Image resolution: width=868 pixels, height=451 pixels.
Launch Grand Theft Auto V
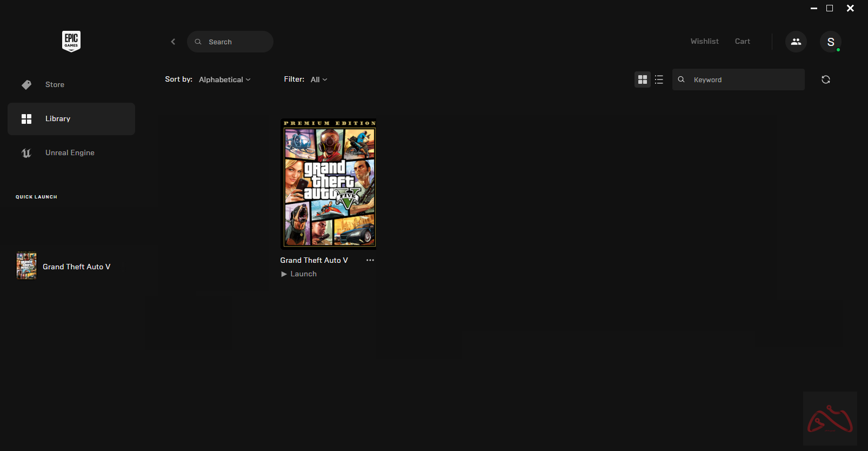point(299,274)
